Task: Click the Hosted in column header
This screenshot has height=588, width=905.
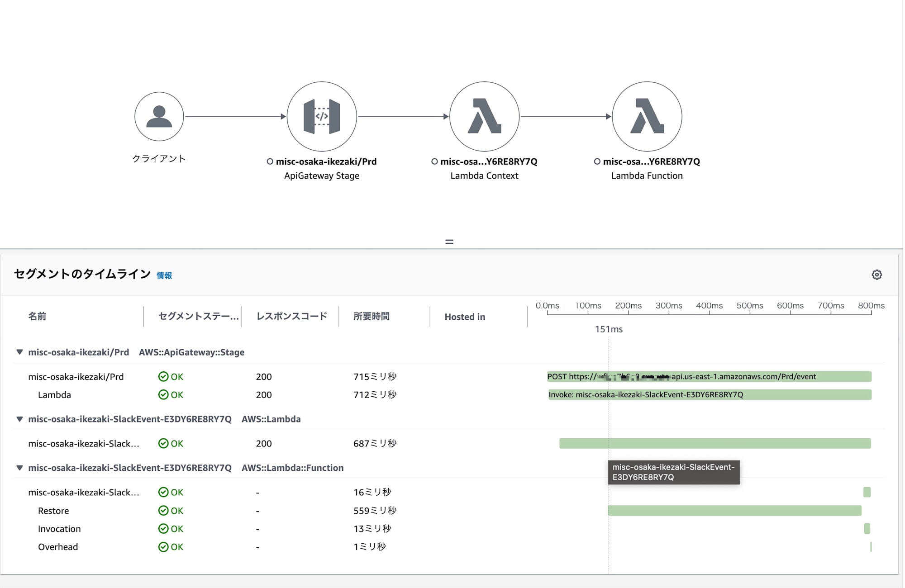Action: (x=465, y=317)
